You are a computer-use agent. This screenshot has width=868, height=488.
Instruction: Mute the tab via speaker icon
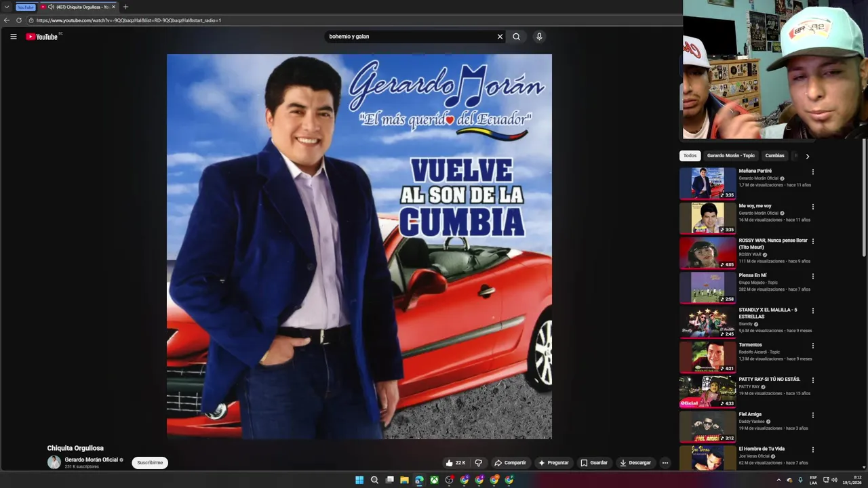pos(51,7)
